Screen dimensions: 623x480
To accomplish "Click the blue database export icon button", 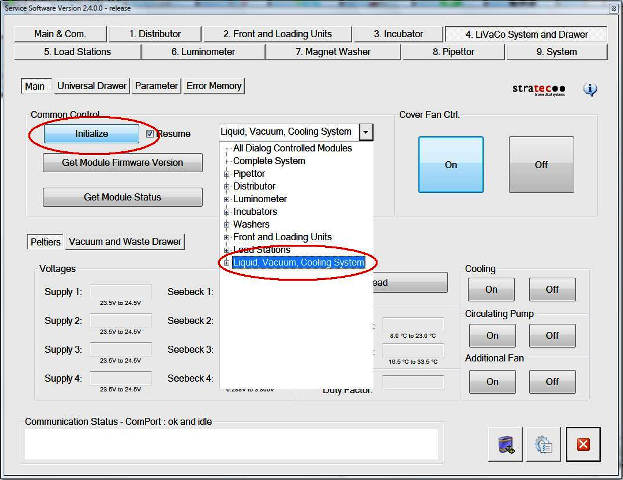I will pyautogui.click(x=506, y=444).
